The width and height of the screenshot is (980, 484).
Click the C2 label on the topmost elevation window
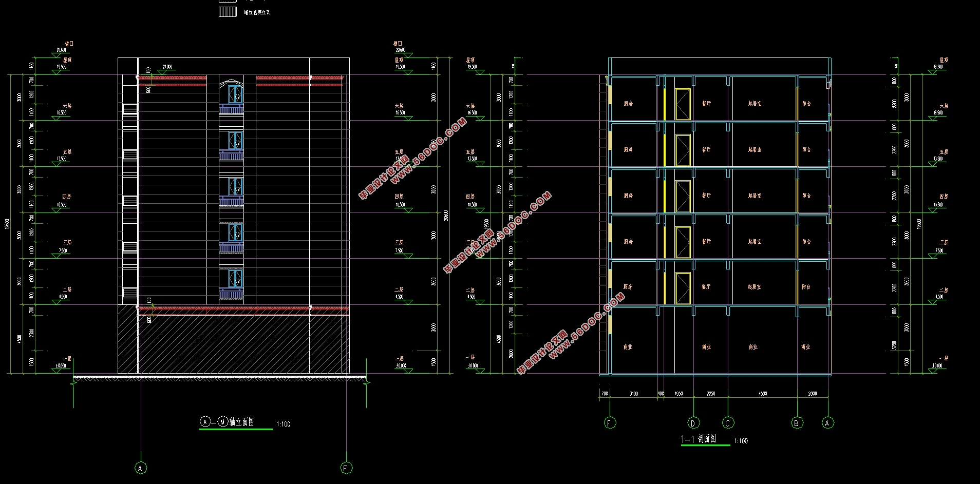(x=237, y=96)
